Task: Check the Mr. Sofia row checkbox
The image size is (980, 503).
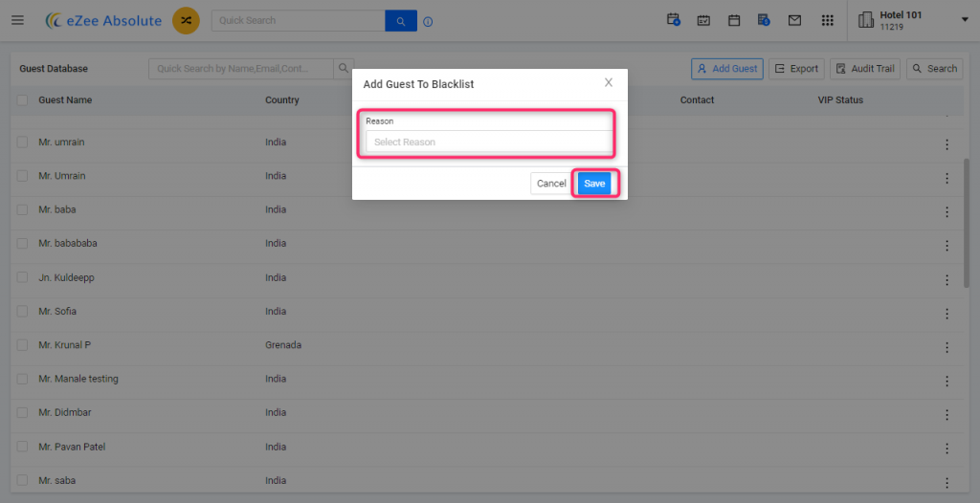Action: (x=23, y=311)
